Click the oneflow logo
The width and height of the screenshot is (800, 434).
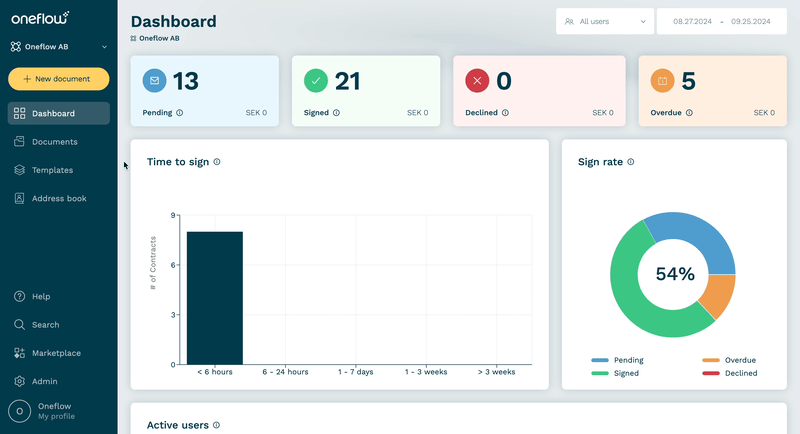40,18
